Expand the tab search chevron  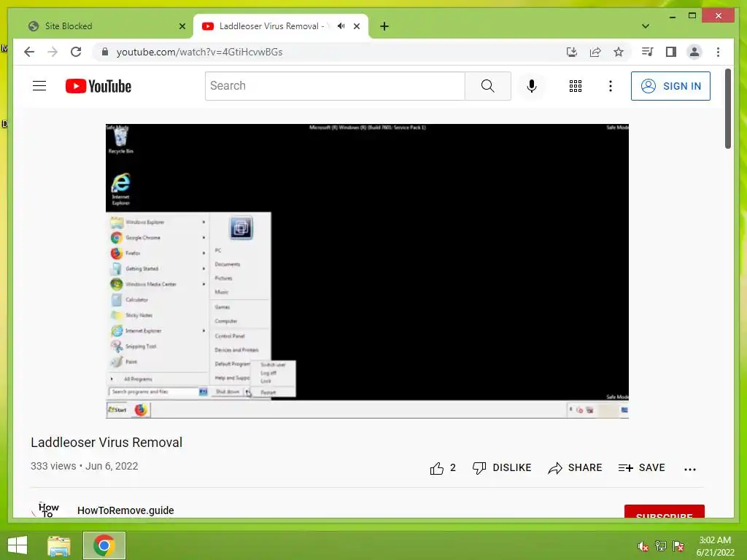coord(646,26)
